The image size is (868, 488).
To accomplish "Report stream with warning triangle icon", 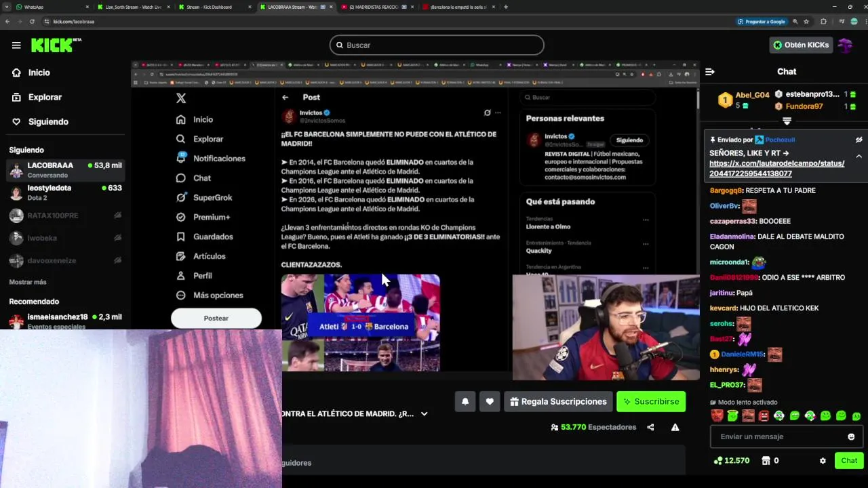I will pos(675,427).
